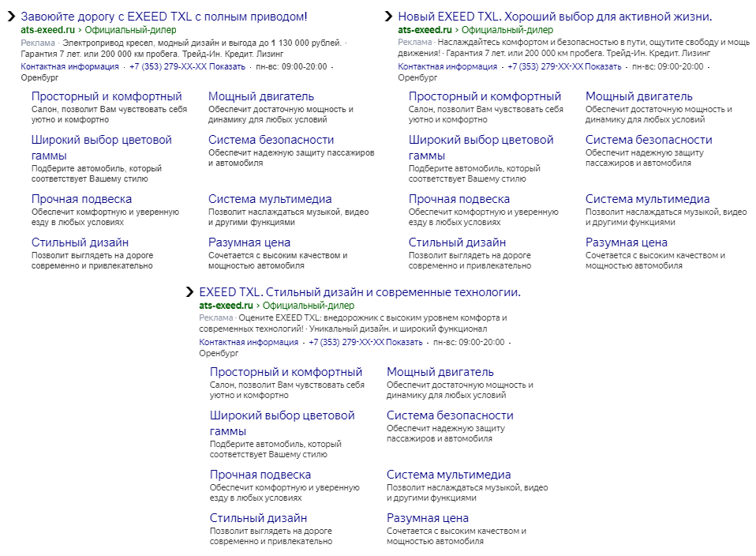
Task: Open 'Стильный дизайн' sitelink in the 'современные технологии' ad
Action: click(258, 518)
